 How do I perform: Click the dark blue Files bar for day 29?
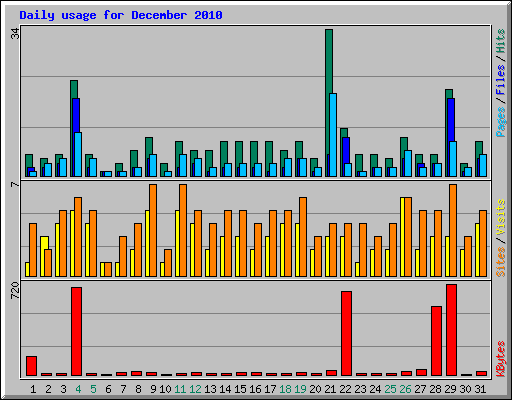pyautogui.click(x=450, y=119)
